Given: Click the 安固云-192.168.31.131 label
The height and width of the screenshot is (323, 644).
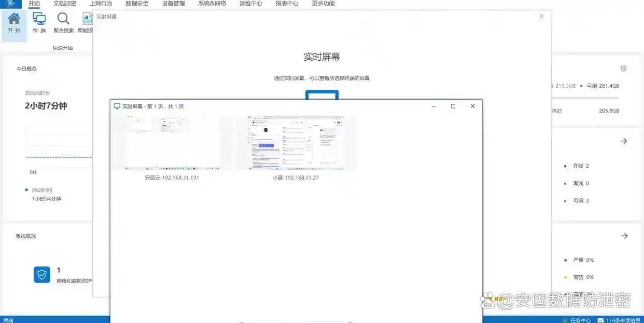Looking at the screenshot, I should pyautogui.click(x=172, y=178).
